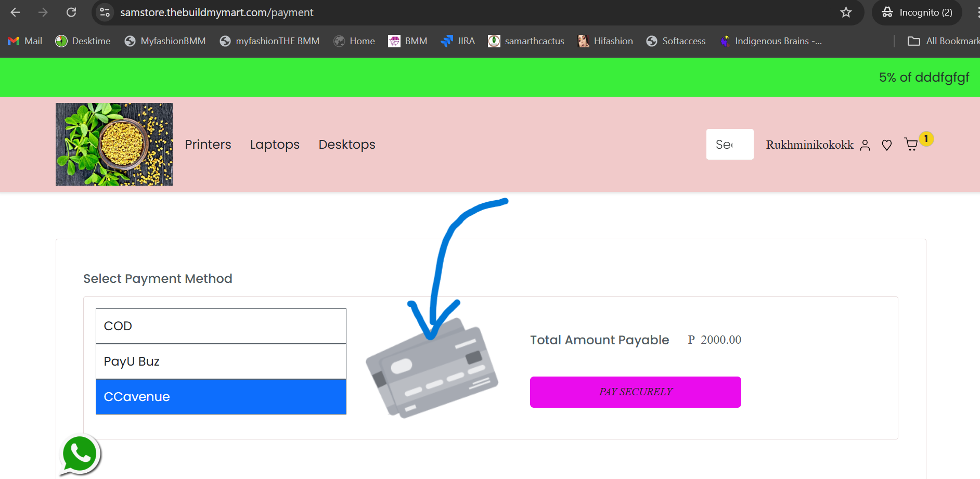
Task: Open the Home bookmark
Action: click(354, 41)
